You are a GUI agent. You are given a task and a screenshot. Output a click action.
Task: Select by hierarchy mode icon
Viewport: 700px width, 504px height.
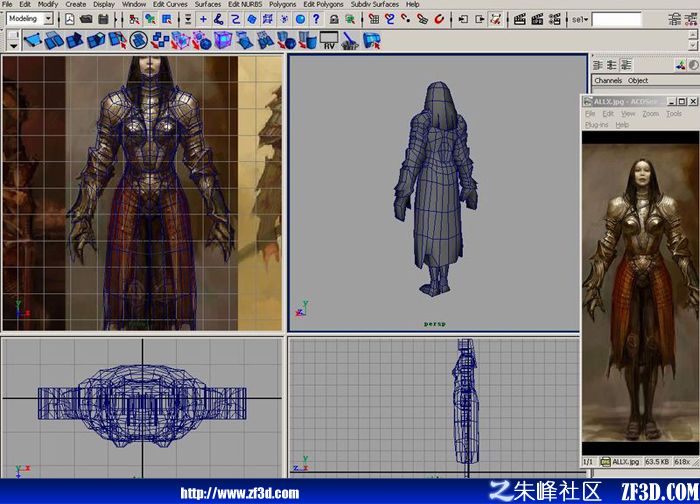point(134,19)
